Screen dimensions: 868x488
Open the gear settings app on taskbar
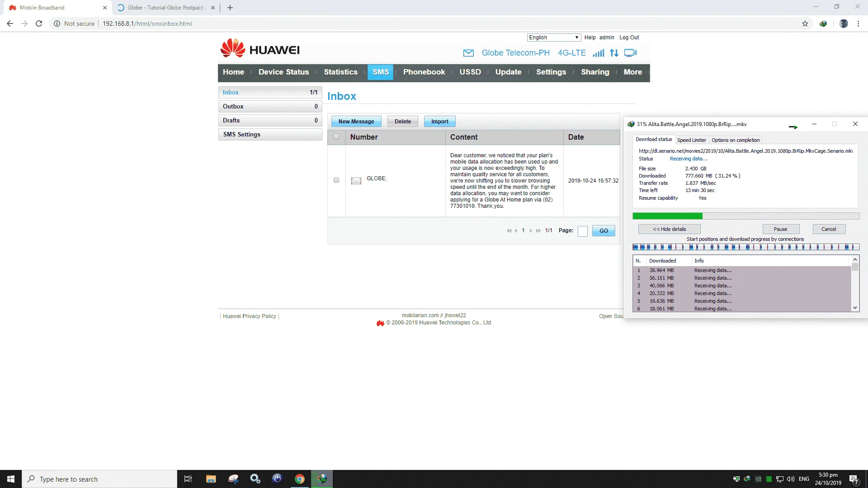(x=255, y=479)
